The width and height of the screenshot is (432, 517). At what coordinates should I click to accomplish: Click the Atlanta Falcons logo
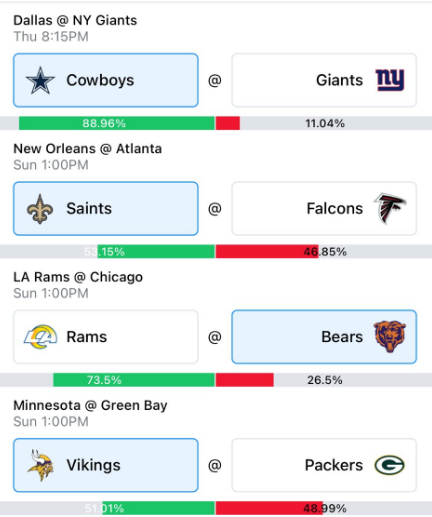click(x=390, y=208)
